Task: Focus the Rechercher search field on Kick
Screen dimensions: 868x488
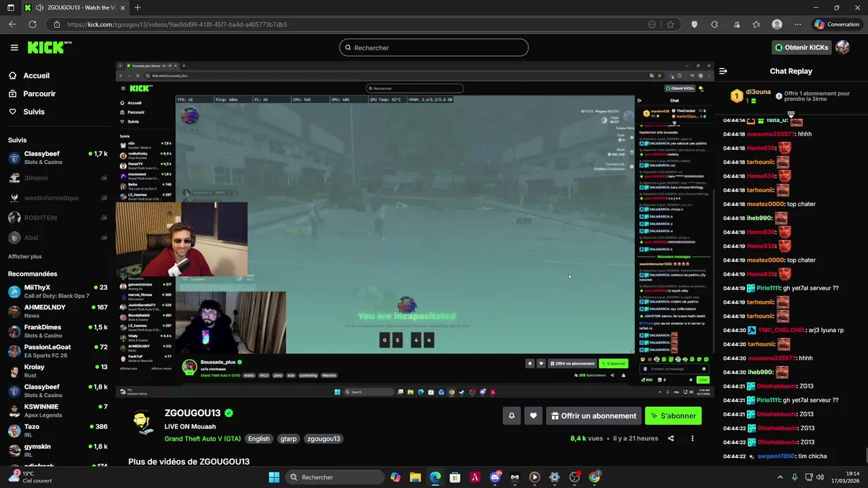Action: [434, 47]
